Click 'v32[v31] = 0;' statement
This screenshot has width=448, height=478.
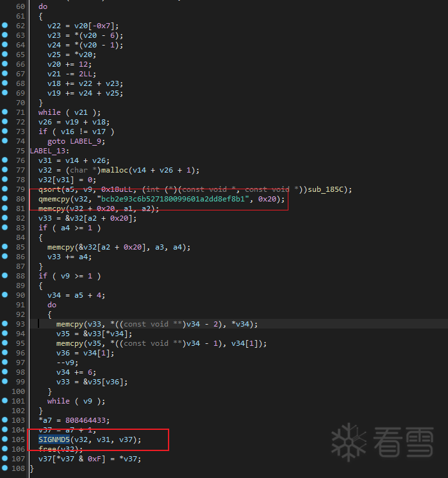(67, 180)
